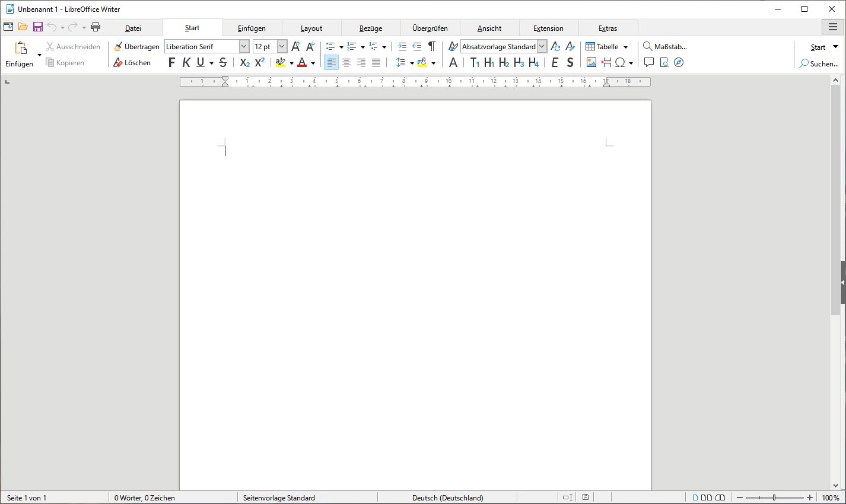
Task: Adjust the zoom slider in status bar
Action: [774, 497]
